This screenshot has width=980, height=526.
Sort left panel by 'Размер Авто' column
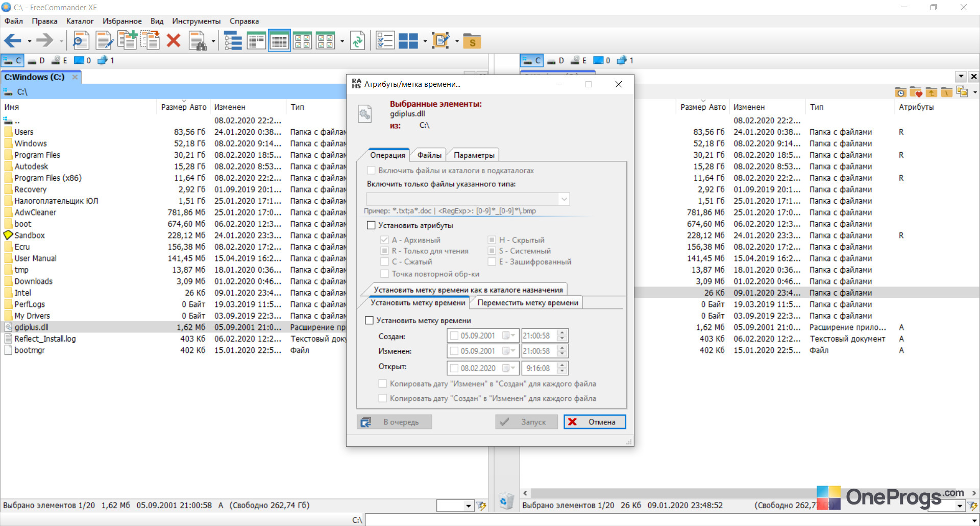pyautogui.click(x=184, y=107)
